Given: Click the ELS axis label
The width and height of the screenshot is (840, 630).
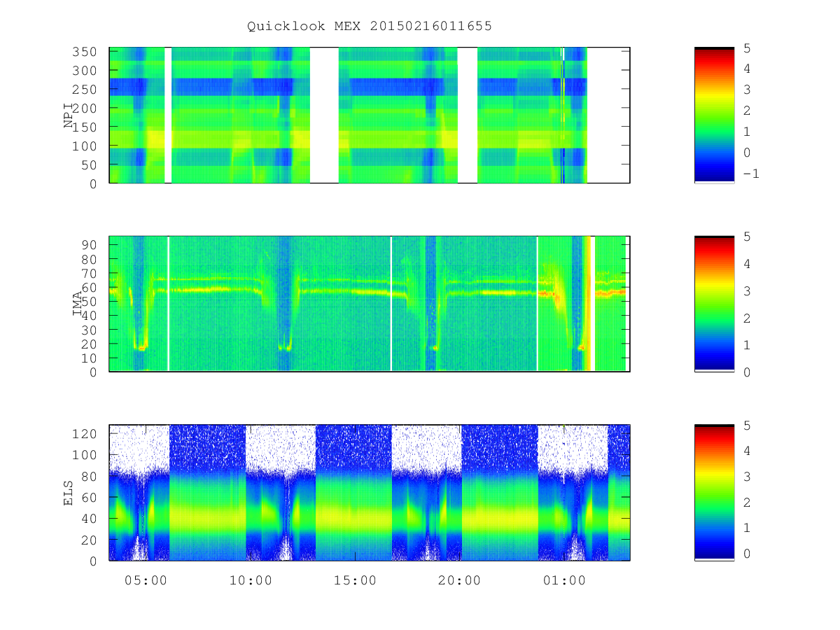Looking at the screenshot, I should pos(69,492).
